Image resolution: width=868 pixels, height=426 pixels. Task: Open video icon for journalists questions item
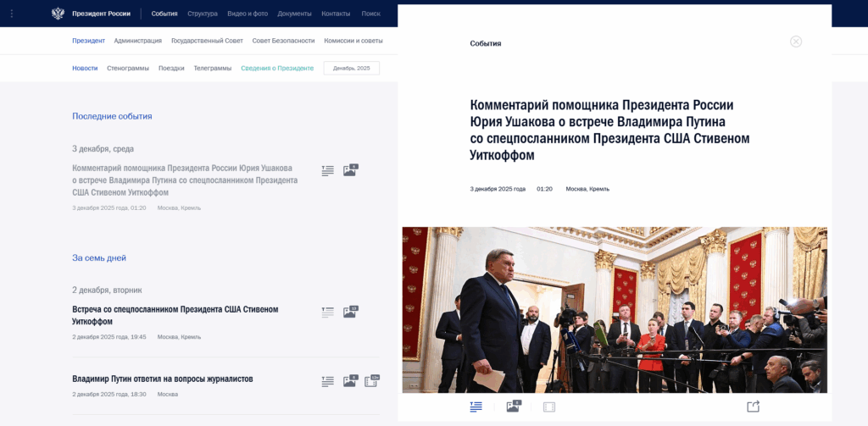pos(371,380)
